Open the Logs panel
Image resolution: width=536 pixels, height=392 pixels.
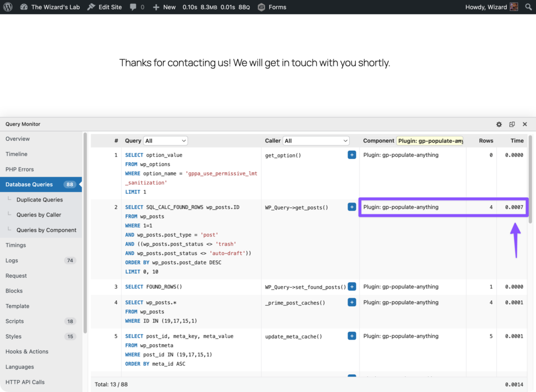point(41,261)
